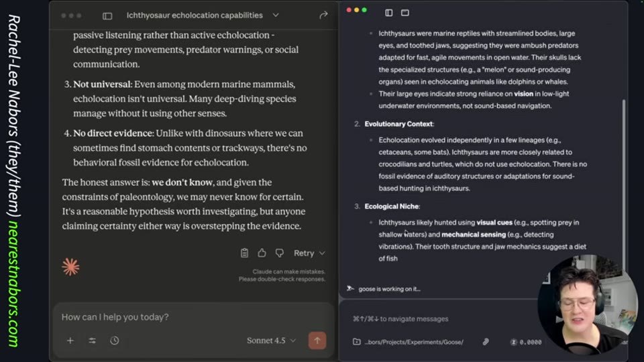The height and width of the screenshot is (362, 644).
Task: Toggle the Goose sidebar layout icon
Action: [x=388, y=13]
